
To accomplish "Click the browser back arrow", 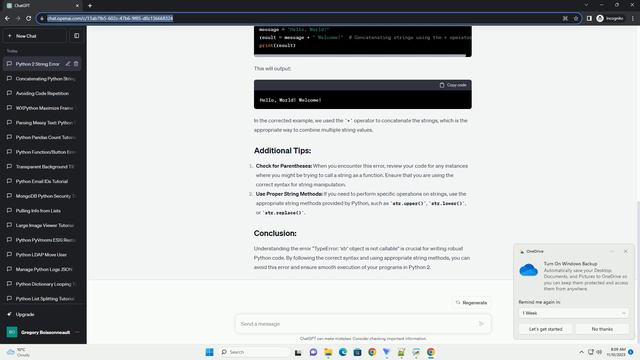I will 7,18.
